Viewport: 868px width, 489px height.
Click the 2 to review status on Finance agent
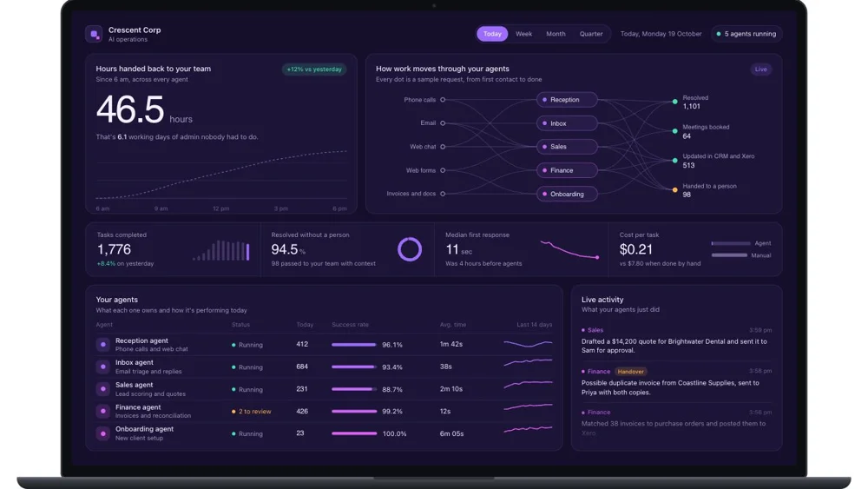[252, 412]
